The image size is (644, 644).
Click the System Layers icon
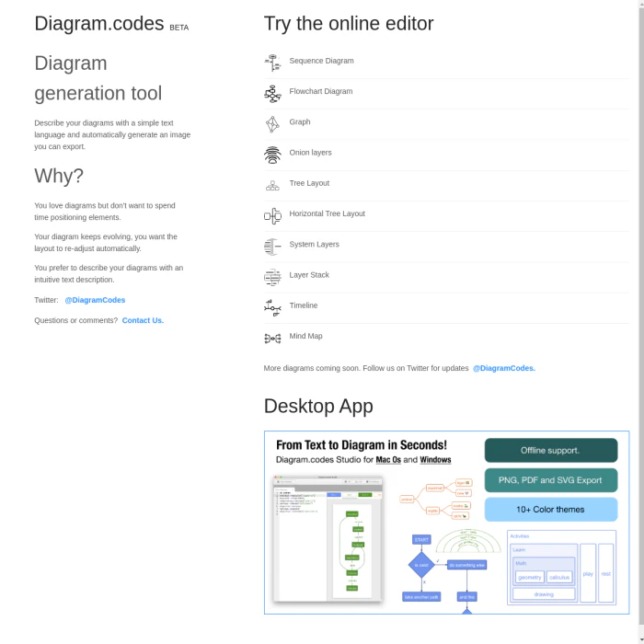[272, 247]
